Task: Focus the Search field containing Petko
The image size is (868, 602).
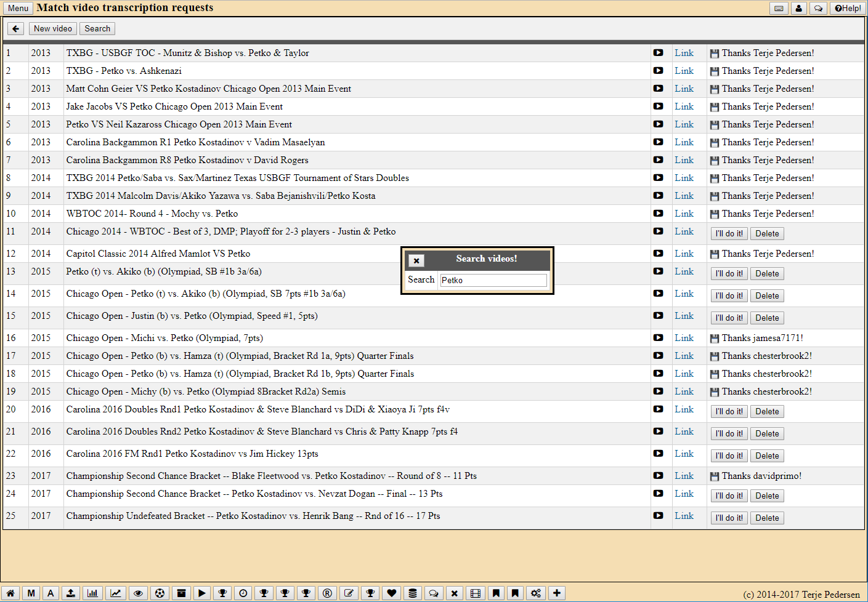Action: pos(493,280)
